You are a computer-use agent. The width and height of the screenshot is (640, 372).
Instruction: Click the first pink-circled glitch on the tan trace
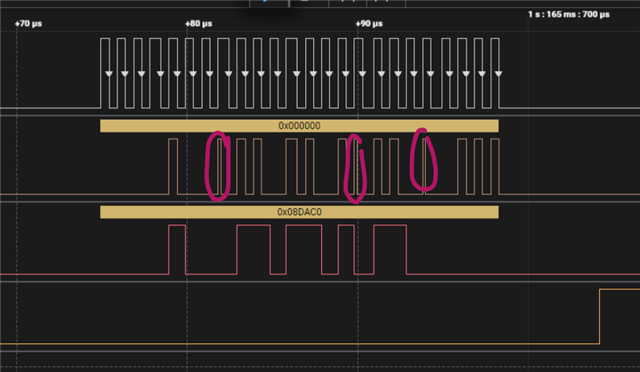[x=218, y=166]
